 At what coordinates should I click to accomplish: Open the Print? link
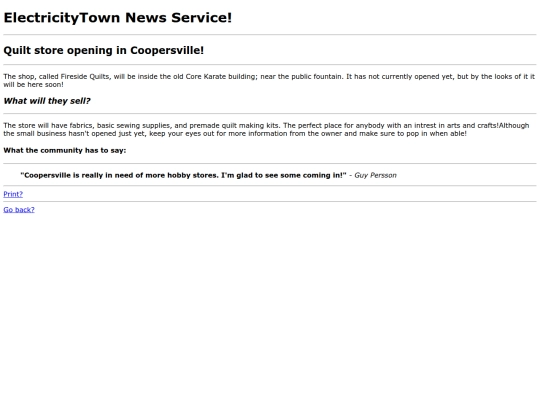pos(13,194)
